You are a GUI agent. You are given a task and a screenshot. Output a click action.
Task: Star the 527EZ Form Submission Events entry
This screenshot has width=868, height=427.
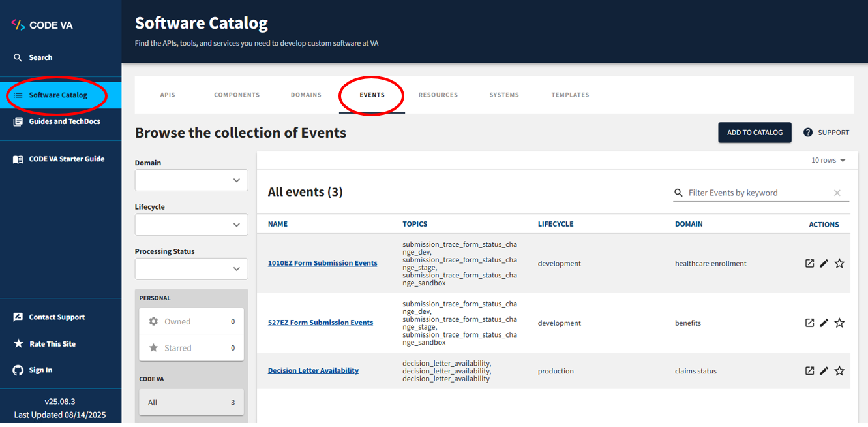click(839, 323)
